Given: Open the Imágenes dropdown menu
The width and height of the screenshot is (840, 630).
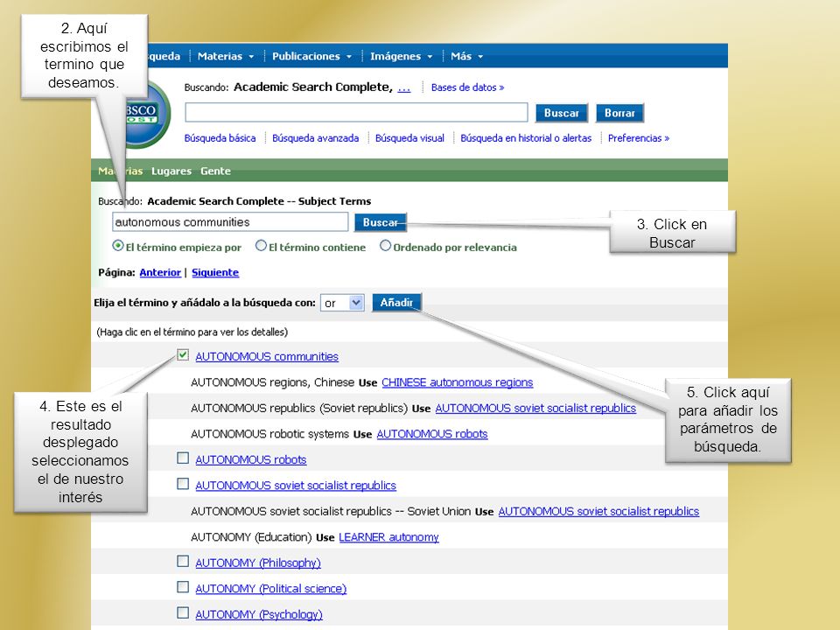Looking at the screenshot, I should pyautogui.click(x=402, y=56).
